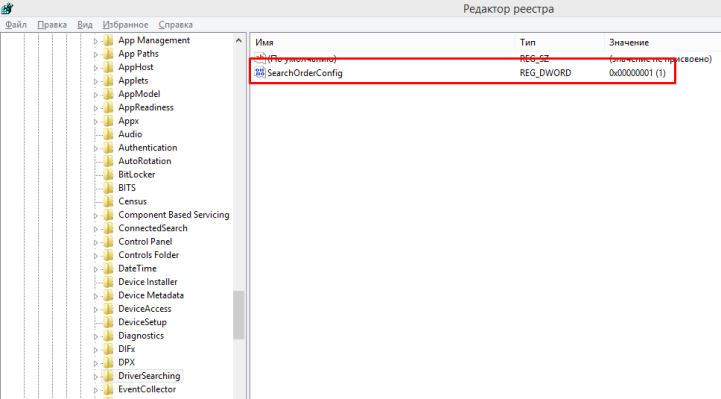Sort values by the Значение column header
721x399 pixels.
pos(662,42)
